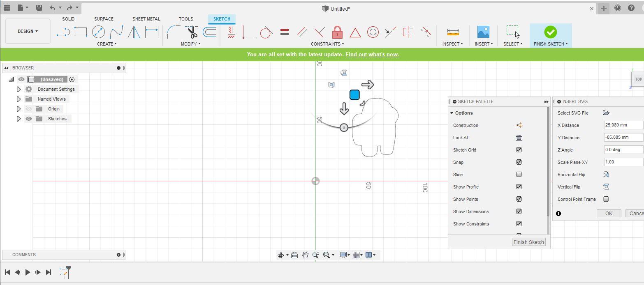Open the CONSTRAINTS dropdown menu
The height and width of the screenshot is (285, 644).
[328, 44]
